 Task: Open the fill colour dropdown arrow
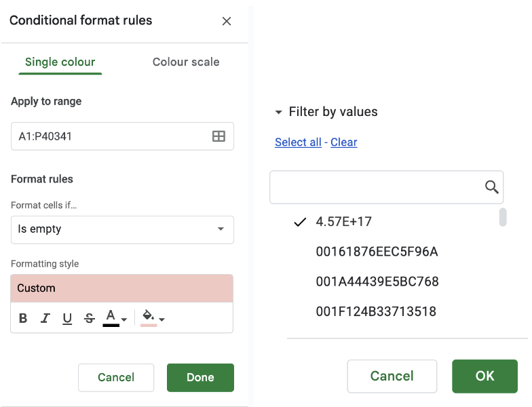click(162, 319)
